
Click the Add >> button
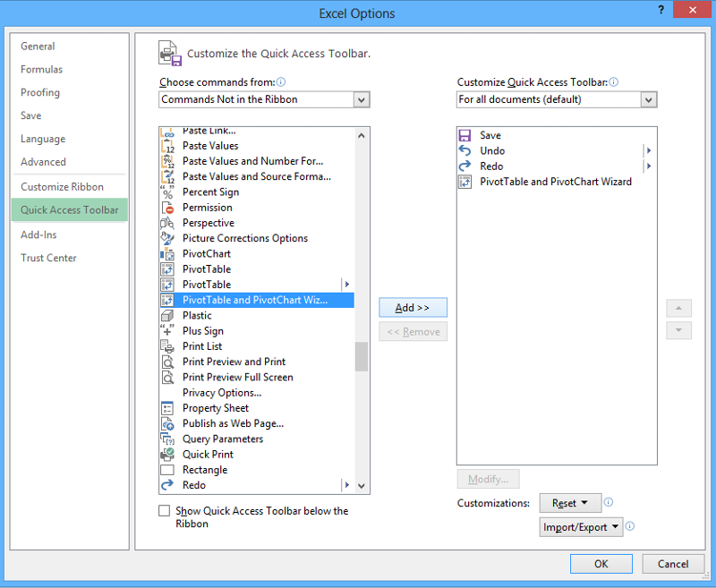413,308
